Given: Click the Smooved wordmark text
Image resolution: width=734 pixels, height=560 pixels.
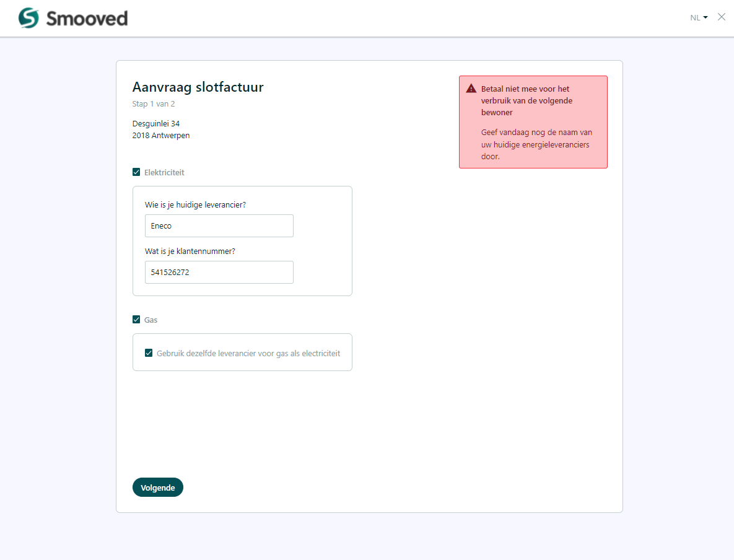Looking at the screenshot, I should coord(87,19).
